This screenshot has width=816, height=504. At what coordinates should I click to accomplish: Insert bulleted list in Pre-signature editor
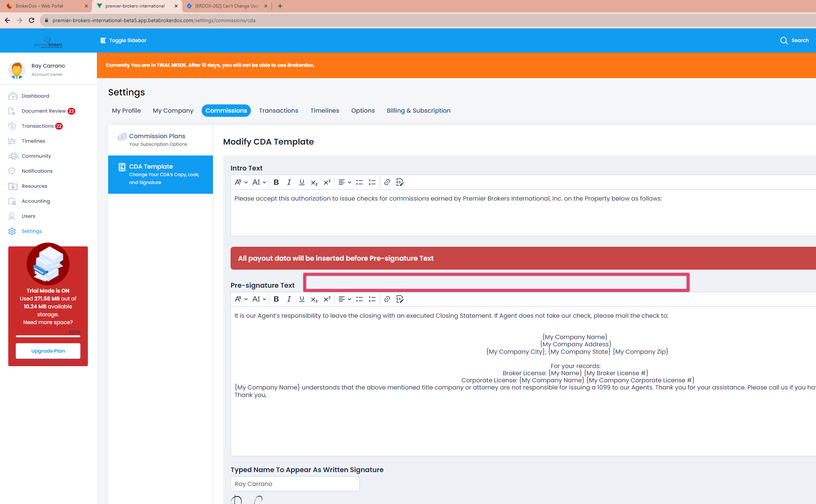tap(359, 299)
